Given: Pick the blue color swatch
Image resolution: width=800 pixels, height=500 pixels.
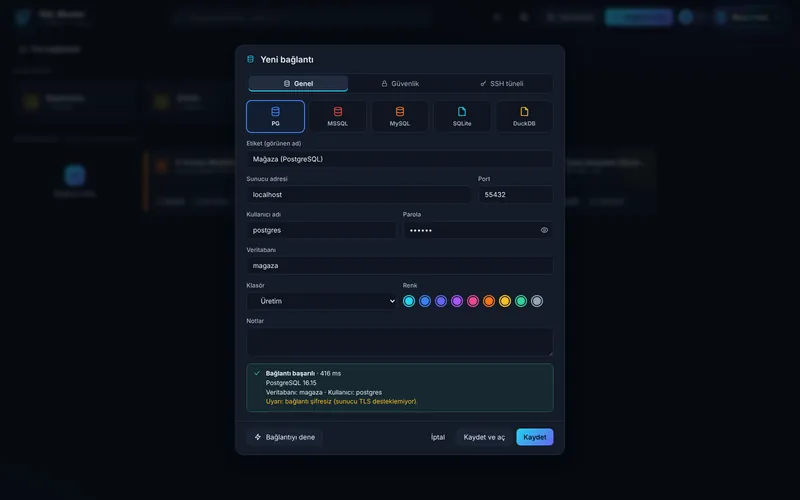Looking at the screenshot, I should click(x=425, y=301).
